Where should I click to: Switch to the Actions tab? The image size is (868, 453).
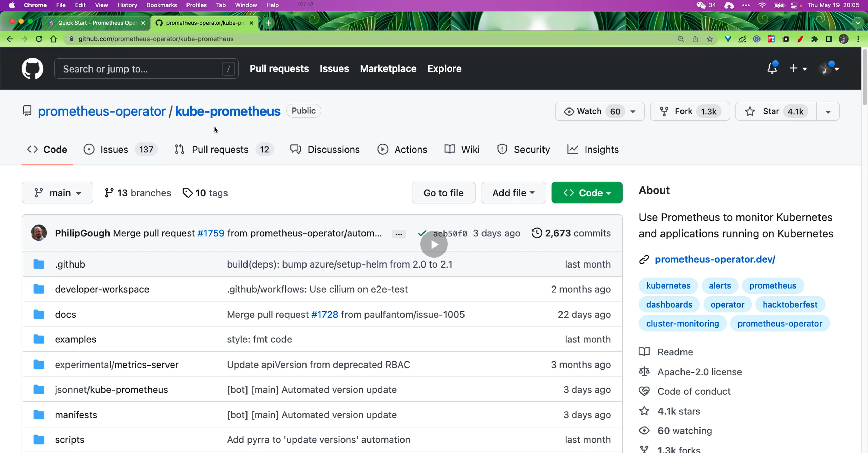[402, 149]
